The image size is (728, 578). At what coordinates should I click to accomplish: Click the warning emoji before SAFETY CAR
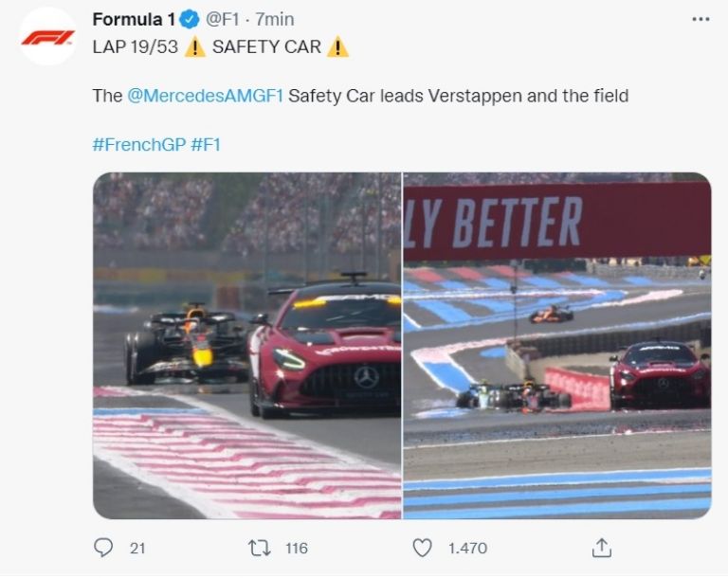(194, 46)
